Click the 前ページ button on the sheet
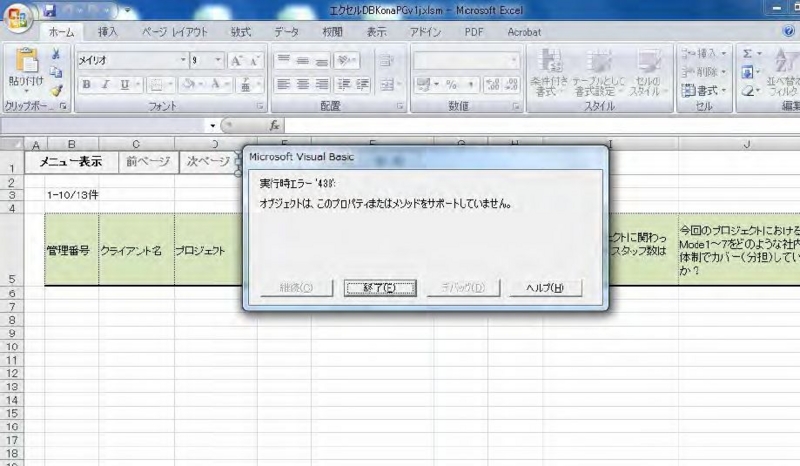Viewport: 800px width, 466px height. [148, 162]
